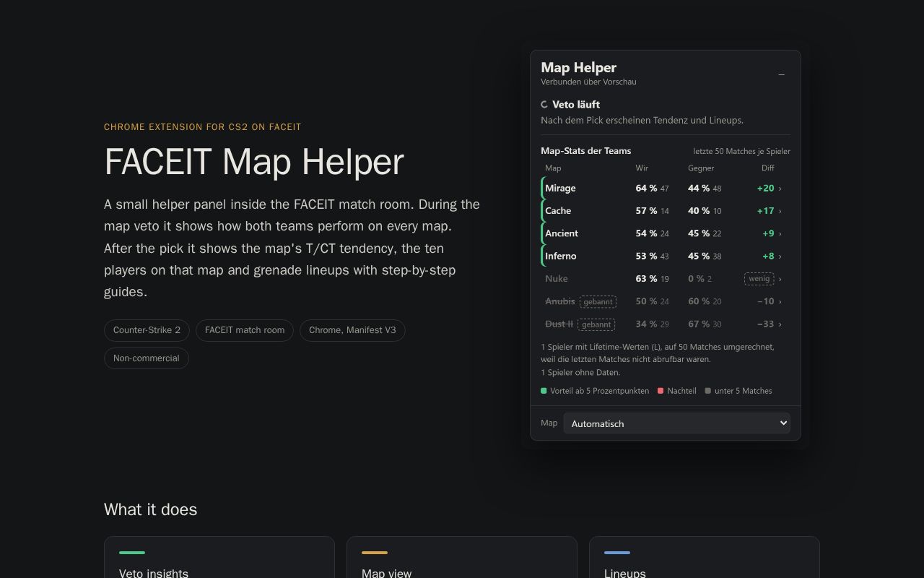
Task: Collapse the Map Helper panel with the minus icon
Action: pos(781,74)
